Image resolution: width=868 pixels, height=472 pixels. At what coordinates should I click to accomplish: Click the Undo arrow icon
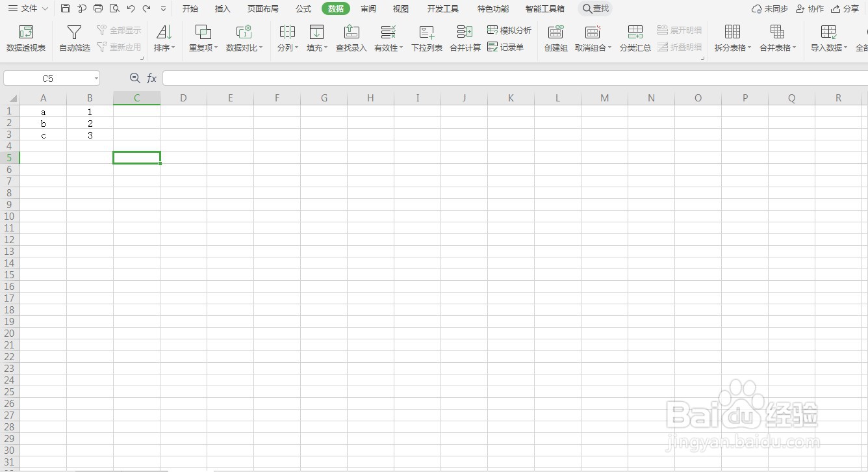[x=131, y=8]
